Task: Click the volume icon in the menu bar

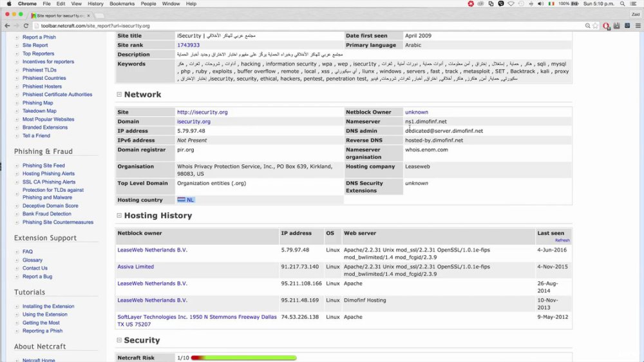Action: click(x=540, y=4)
